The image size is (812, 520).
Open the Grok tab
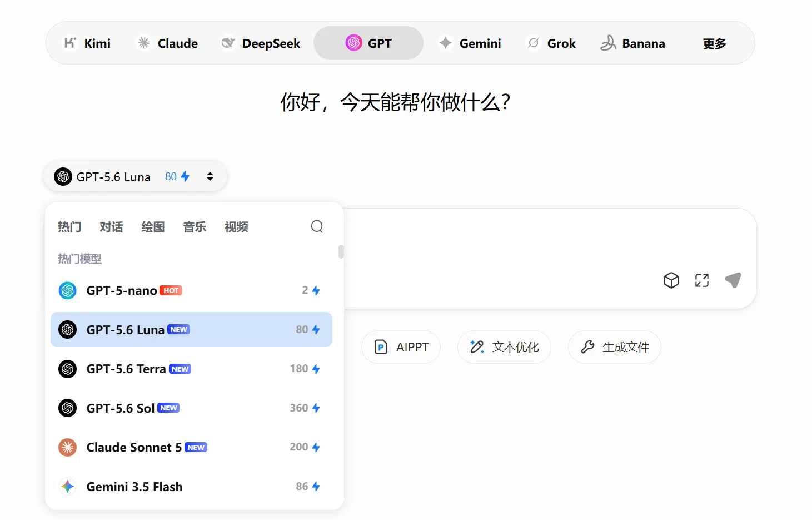pos(551,43)
